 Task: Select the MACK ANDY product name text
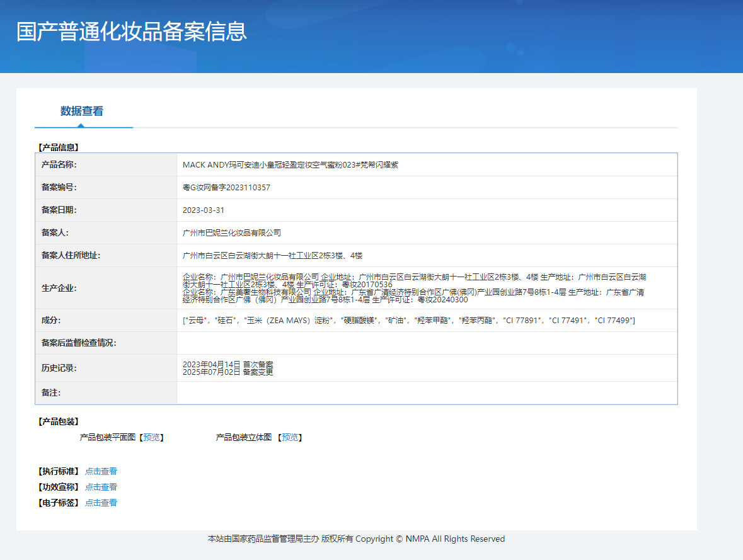click(x=290, y=165)
